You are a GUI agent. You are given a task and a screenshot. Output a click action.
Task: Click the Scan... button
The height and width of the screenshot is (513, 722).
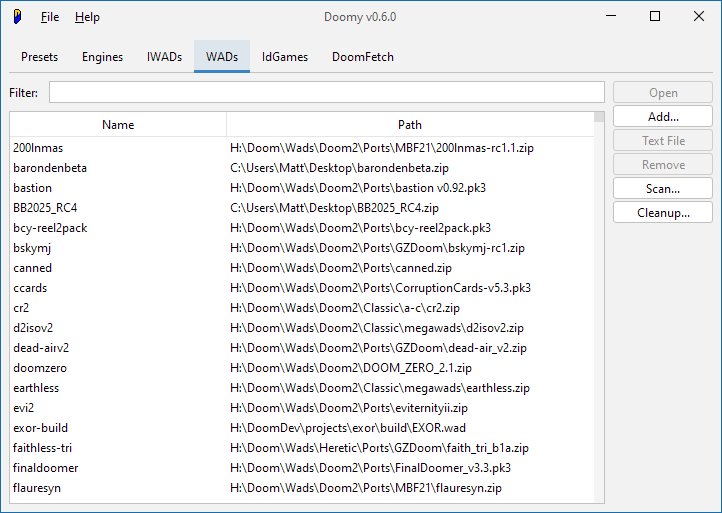tap(662, 189)
